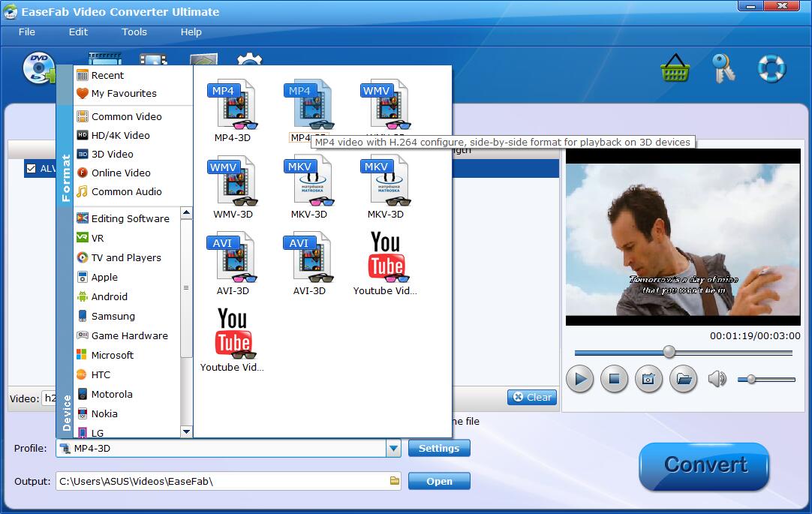Screen dimensions: 812x514
Task: Click the 00:01:19/00:03:00 time readout
Action: [x=755, y=336]
